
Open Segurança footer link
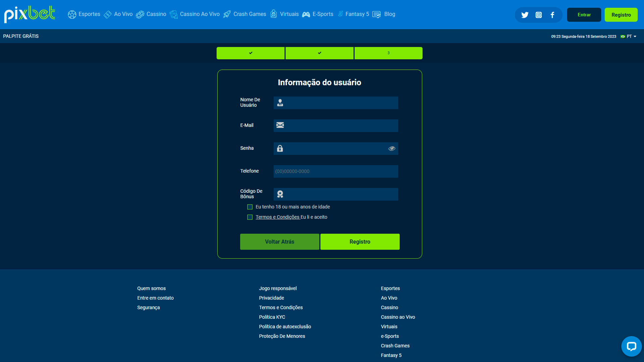click(148, 308)
